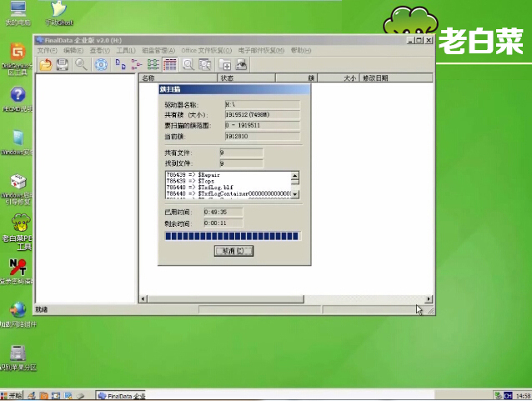
Task: Sort by 名称 column header
Action: (178, 78)
